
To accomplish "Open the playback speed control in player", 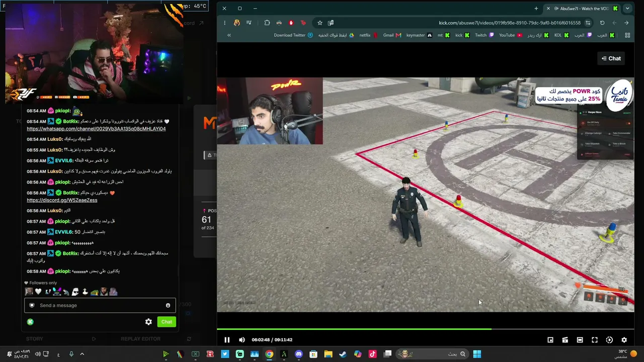I will point(609,340).
